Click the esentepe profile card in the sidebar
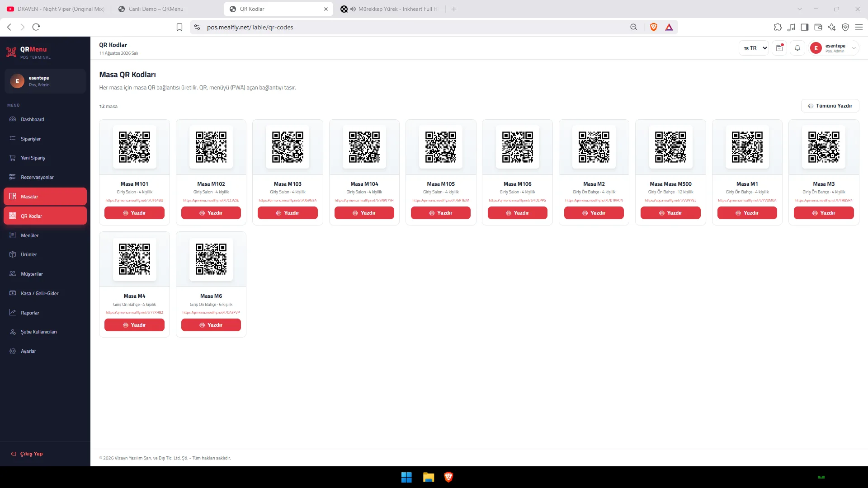 (45, 81)
